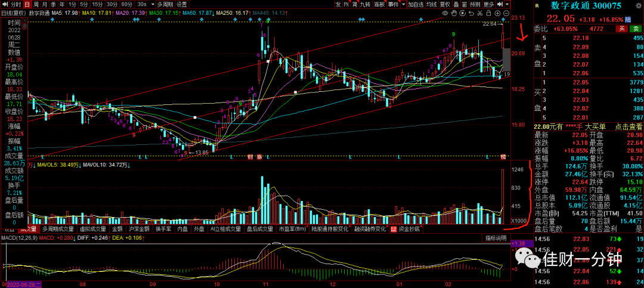Switch to 60分 minute chart
Screen dimensions: 644x288
coord(126,5)
